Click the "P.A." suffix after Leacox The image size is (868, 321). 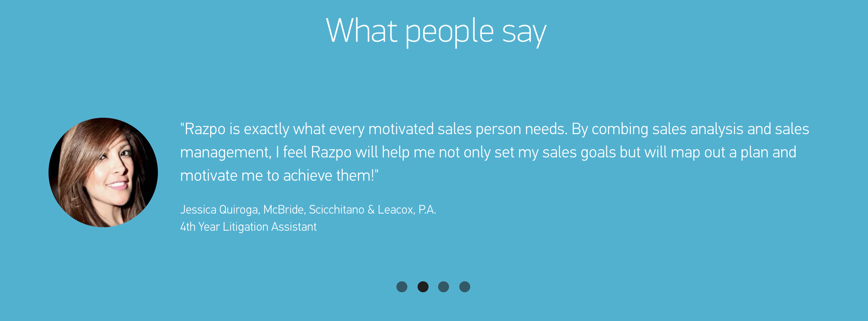tap(427, 209)
